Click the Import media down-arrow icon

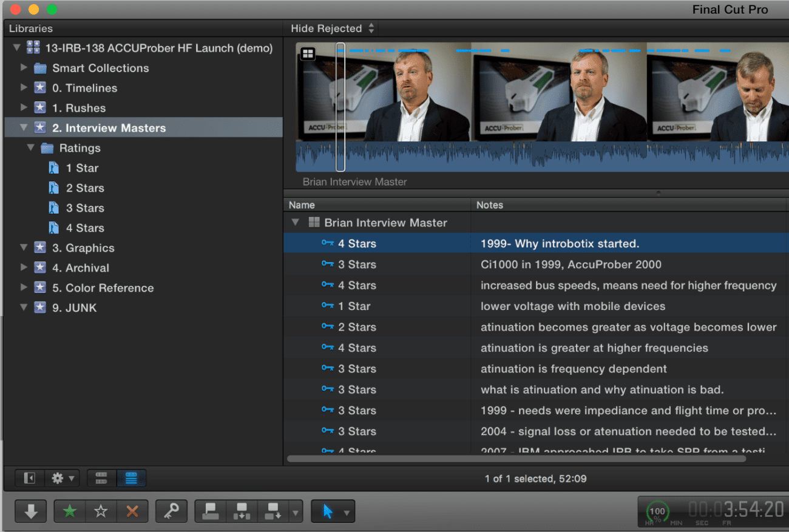(x=30, y=511)
